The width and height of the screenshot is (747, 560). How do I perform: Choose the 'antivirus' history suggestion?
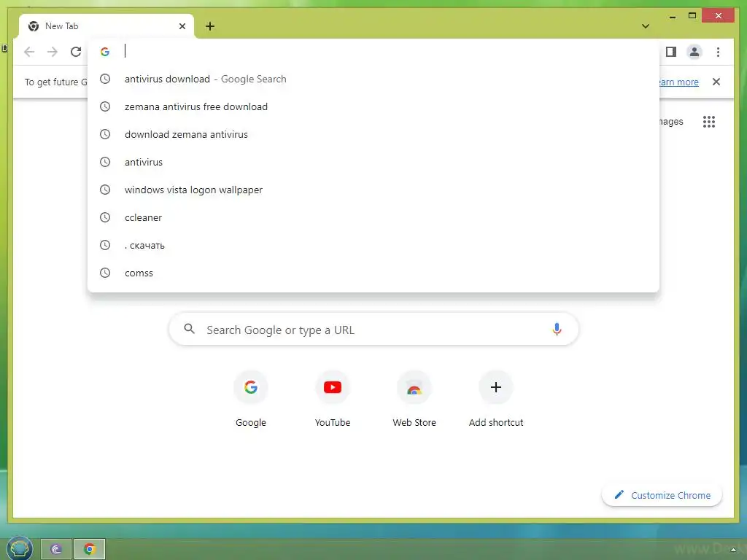pos(373,162)
